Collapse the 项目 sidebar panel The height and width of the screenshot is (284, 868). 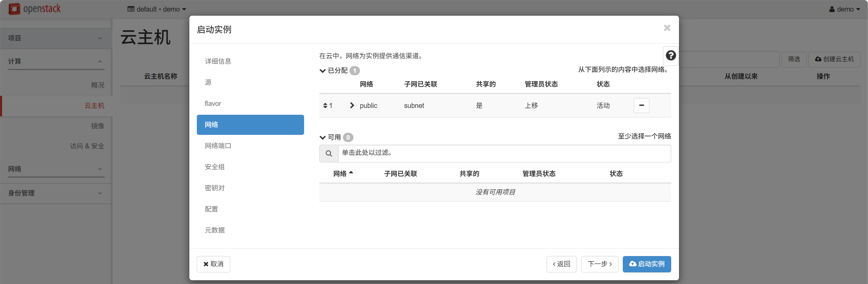coord(56,38)
